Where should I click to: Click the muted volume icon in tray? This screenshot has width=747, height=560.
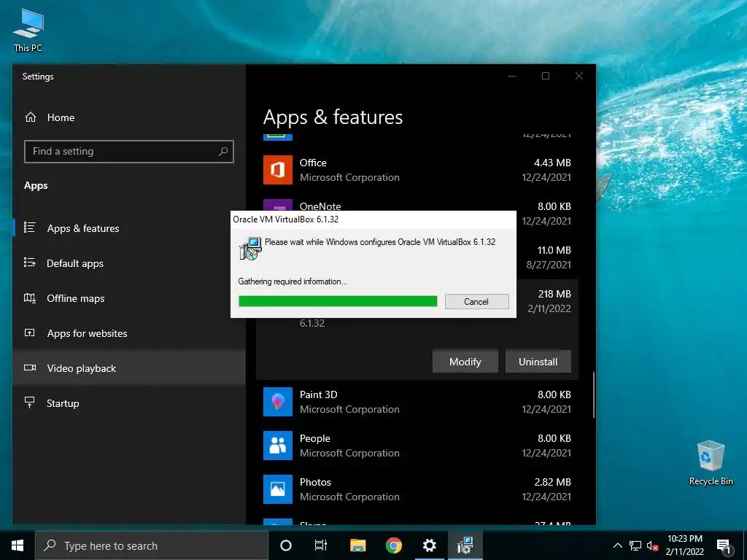652,545
